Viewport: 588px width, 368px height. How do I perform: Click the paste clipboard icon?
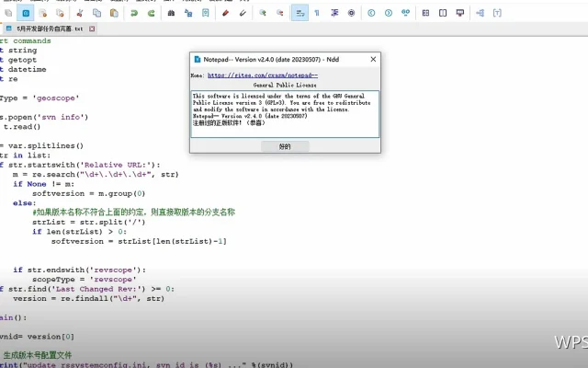click(114, 13)
